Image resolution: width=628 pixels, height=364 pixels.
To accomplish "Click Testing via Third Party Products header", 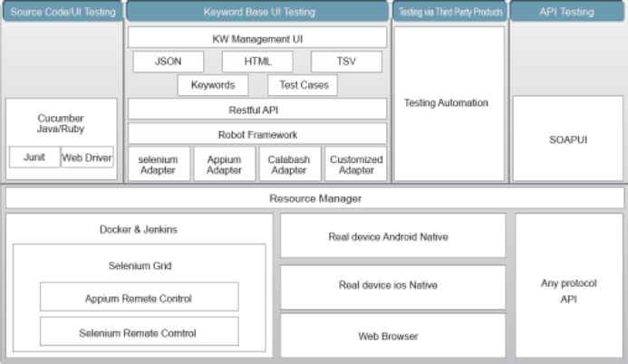I will (x=449, y=12).
